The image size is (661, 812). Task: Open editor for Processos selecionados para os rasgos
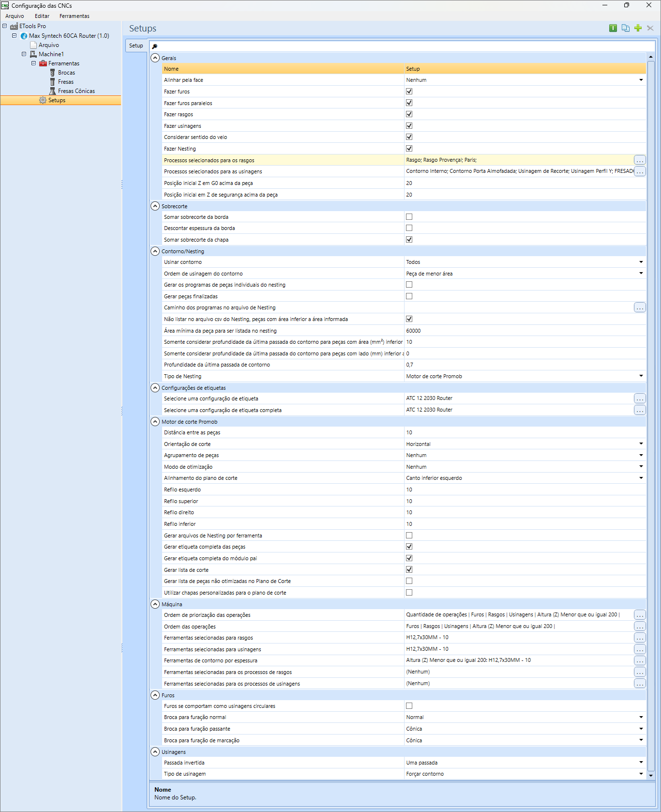tap(640, 160)
